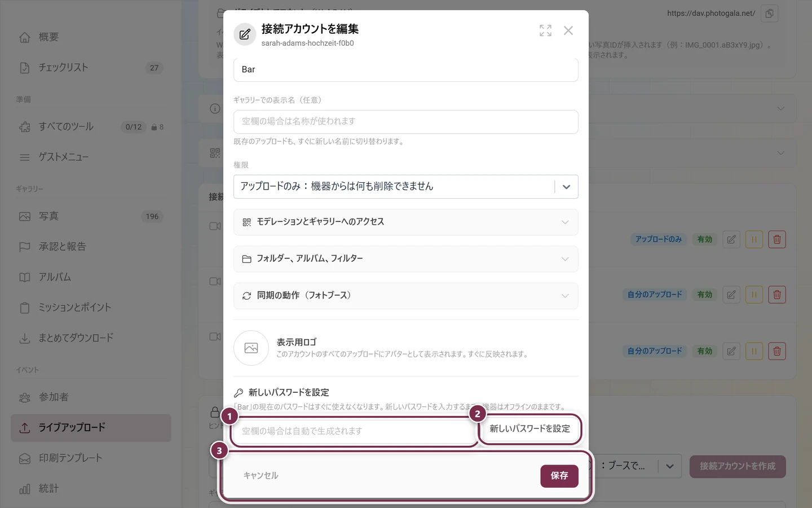The width and height of the screenshot is (812, 508).
Task: Focus the new password input field
Action: coord(354,432)
